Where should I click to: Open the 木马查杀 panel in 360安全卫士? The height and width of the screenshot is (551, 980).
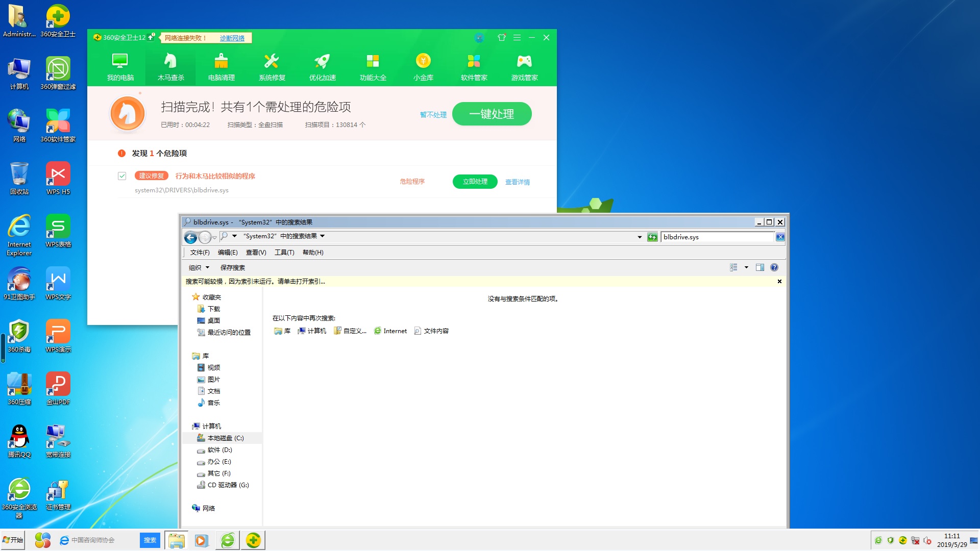pyautogui.click(x=170, y=66)
